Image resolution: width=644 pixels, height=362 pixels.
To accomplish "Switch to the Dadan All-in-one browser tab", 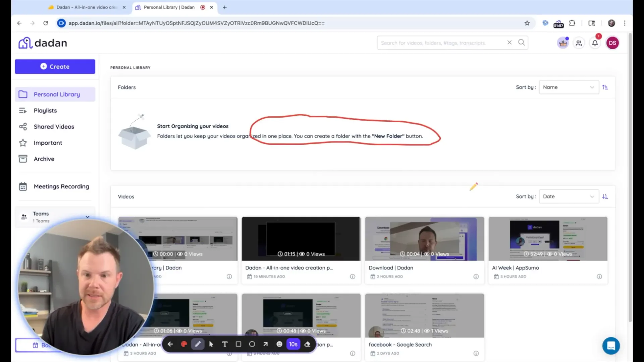I will pyautogui.click(x=87, y=7).
